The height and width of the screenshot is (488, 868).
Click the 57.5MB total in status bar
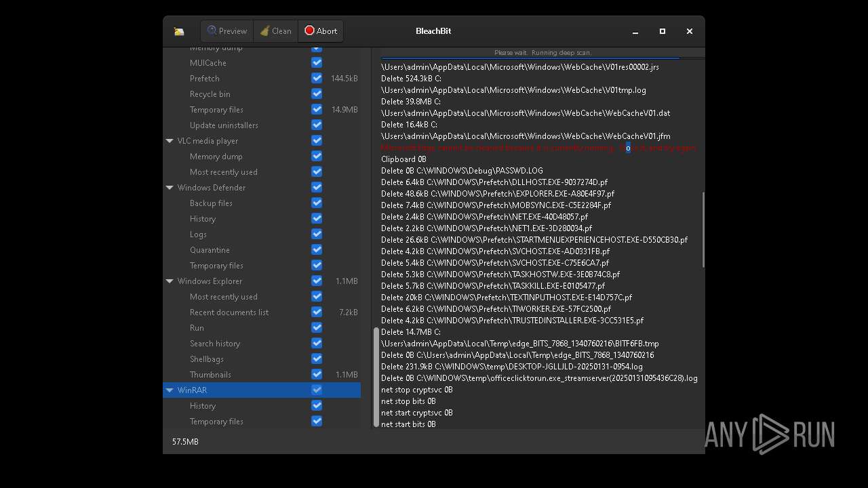point(185,442)
